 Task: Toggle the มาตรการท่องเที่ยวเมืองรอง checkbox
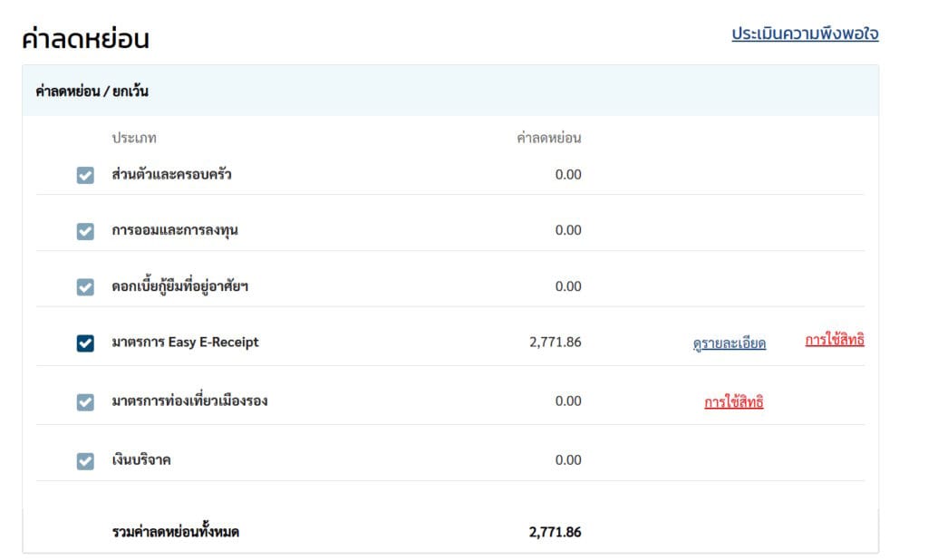pos(85,402)
